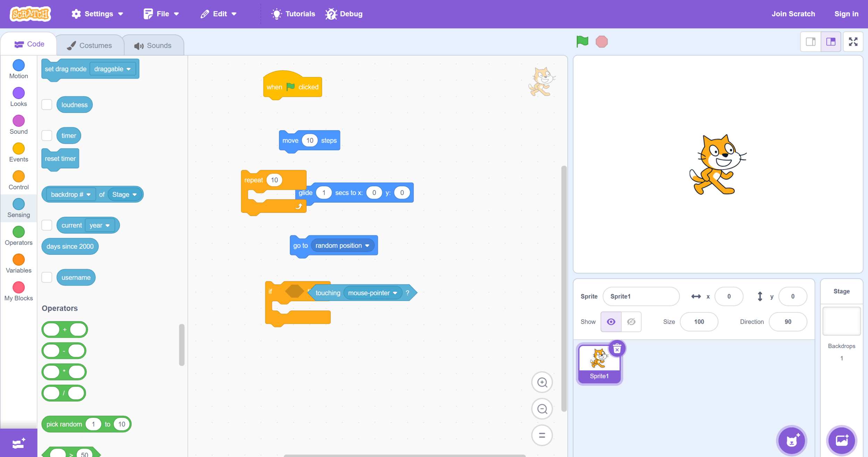Image resolution: width=868 pixels, height=457 pixels.
Task: Open the Choose a Sprite button
Action: (x=791, y=441)
